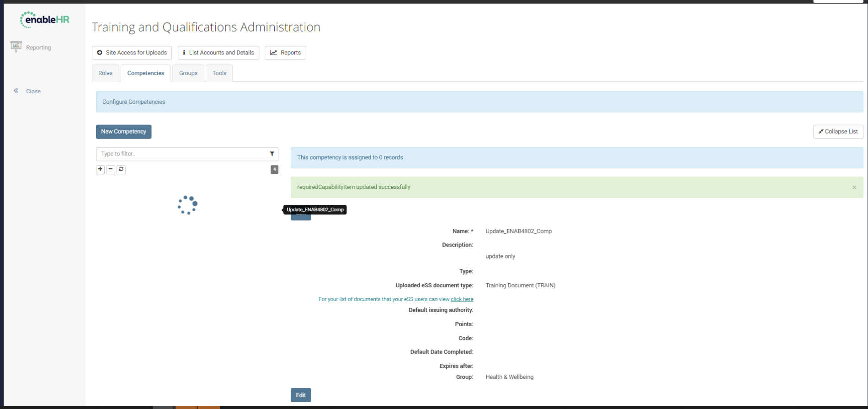Click the 'Configure Competencies' banner text
Image resolution: width=868 pixels, height=409 pixels.
click(x=133, y=102)
